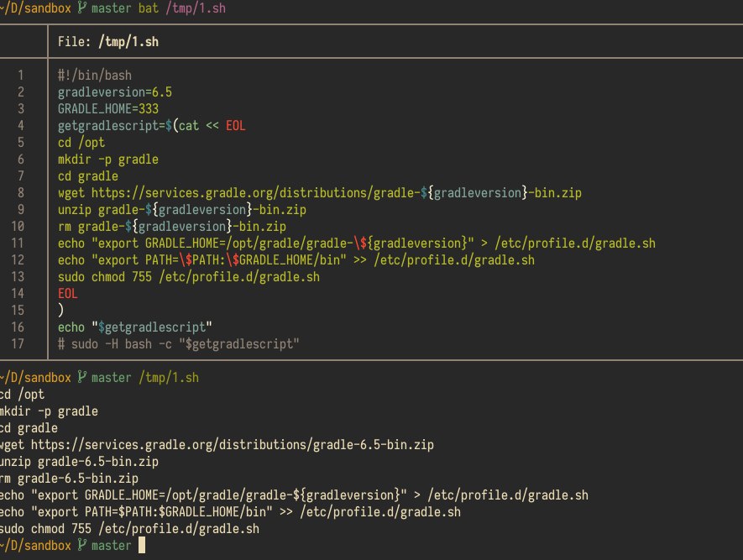Click the git branch icon in the top prompt
Image resolution: width=743 pixels, height=560 pixels.
pyautogui.click(x=81, y=8)
